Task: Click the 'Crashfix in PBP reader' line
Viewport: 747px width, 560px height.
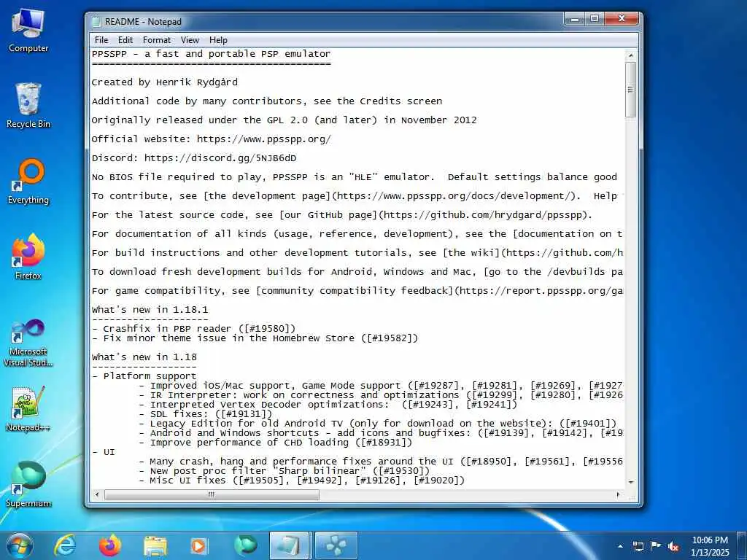Action: tap(193, 329)
